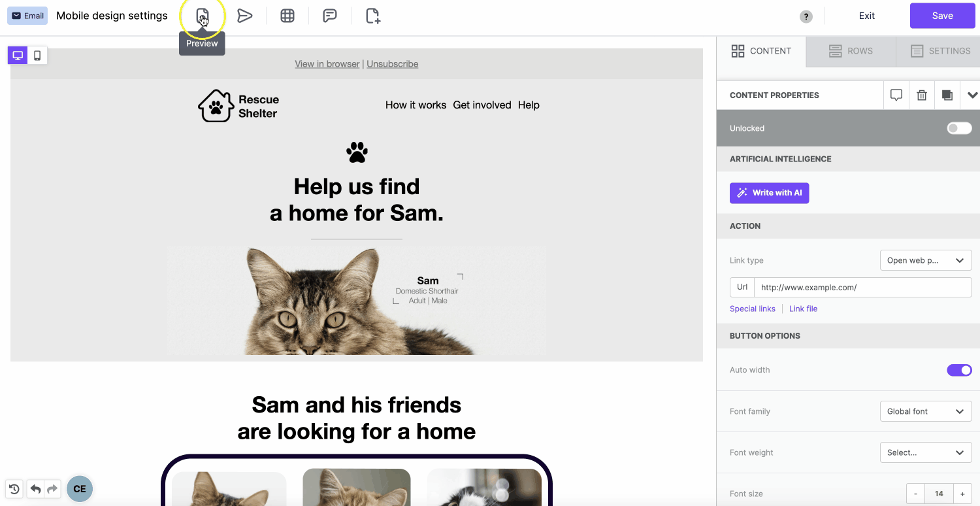This screenshot has width=980, height=506.
Task: Click the redo arrow
Action: (53, 488)
